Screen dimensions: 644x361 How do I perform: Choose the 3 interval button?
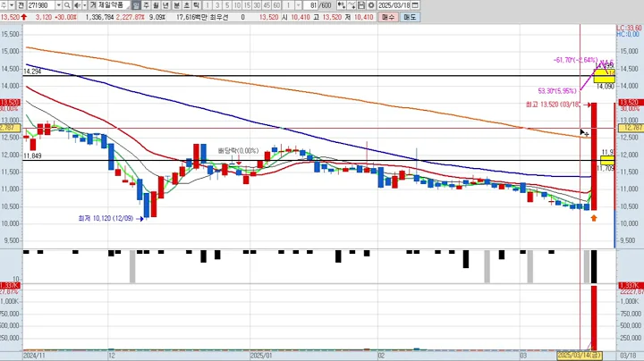click(217, 5)
